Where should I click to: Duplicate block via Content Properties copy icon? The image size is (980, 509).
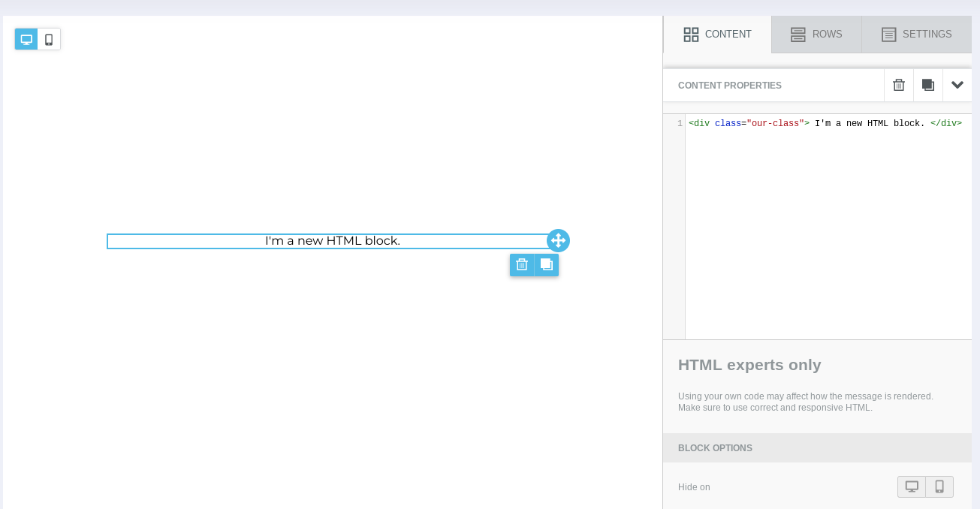pyautogui.click(x=928, y=85)
